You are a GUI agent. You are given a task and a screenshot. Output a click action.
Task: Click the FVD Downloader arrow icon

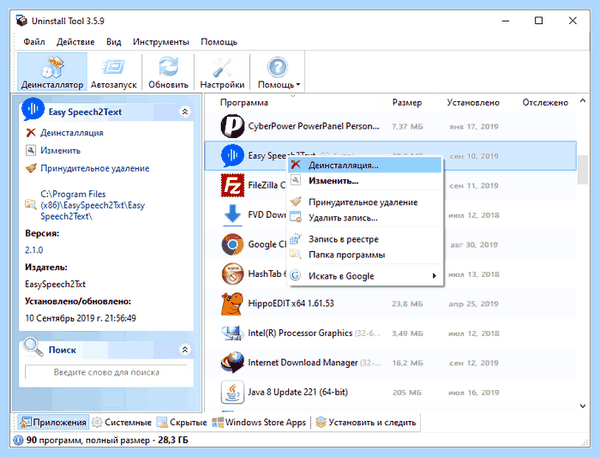(x=232, y=215)
